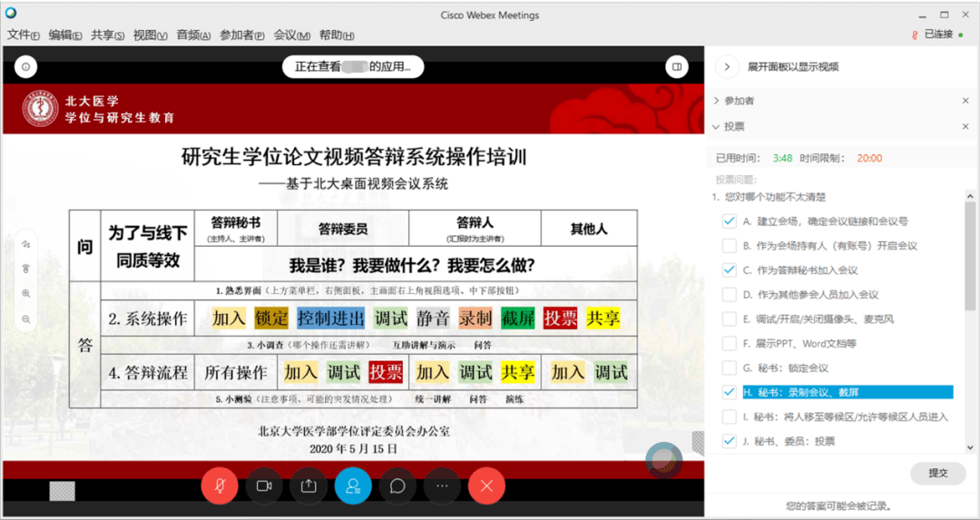Click the 投票问题 label
This screenshot has width=980, height=520.
coord(736,180)
